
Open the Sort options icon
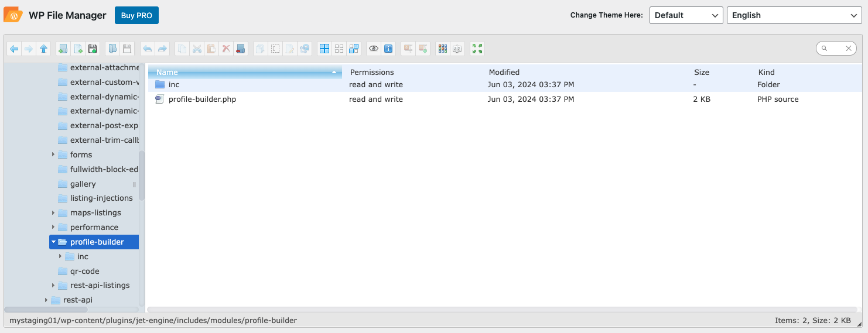(x=457, y=49)
